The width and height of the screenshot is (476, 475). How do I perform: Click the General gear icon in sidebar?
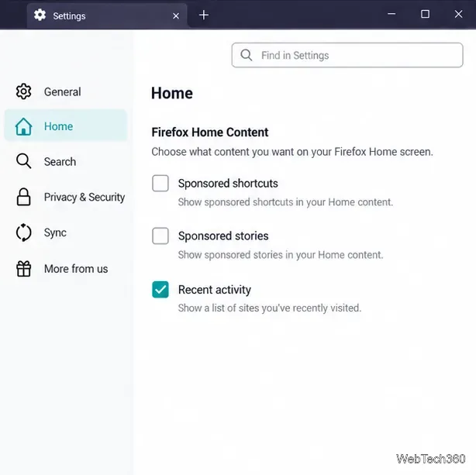[23, 91]
